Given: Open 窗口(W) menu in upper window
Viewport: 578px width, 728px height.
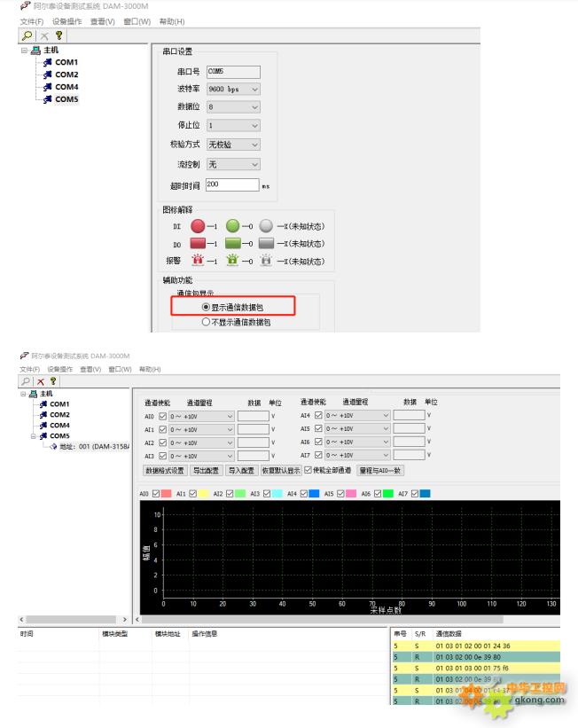Looking at the screenshot, I should pos(137,21).
